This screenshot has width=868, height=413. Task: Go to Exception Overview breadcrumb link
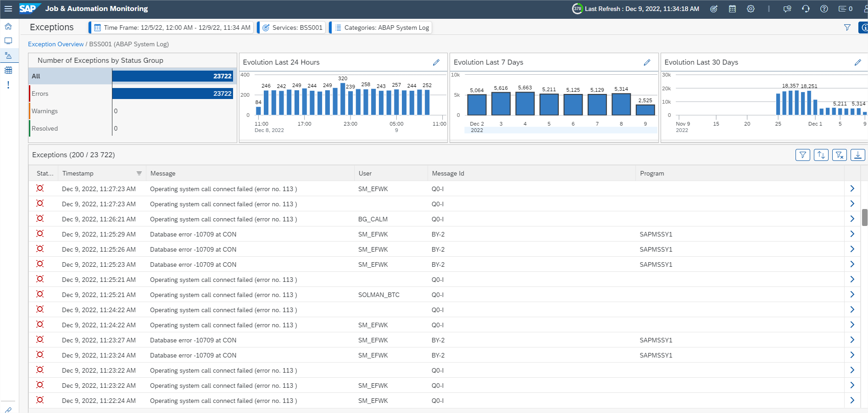[x=56, y=44]
